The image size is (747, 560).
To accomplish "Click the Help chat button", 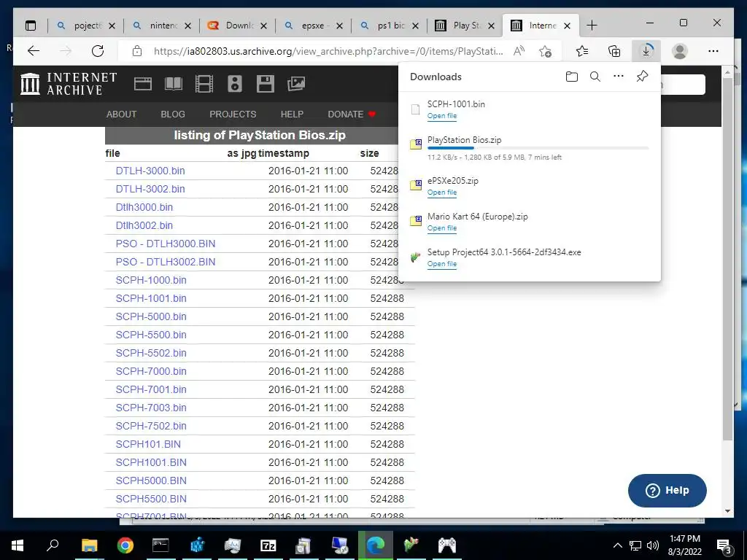I will 667,491.
